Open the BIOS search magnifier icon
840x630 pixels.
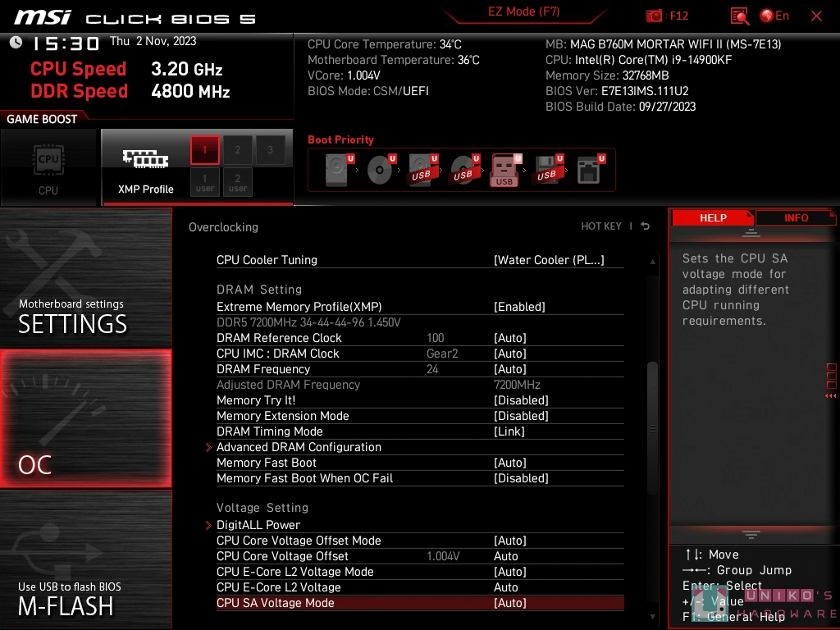(x=740, y=16)
